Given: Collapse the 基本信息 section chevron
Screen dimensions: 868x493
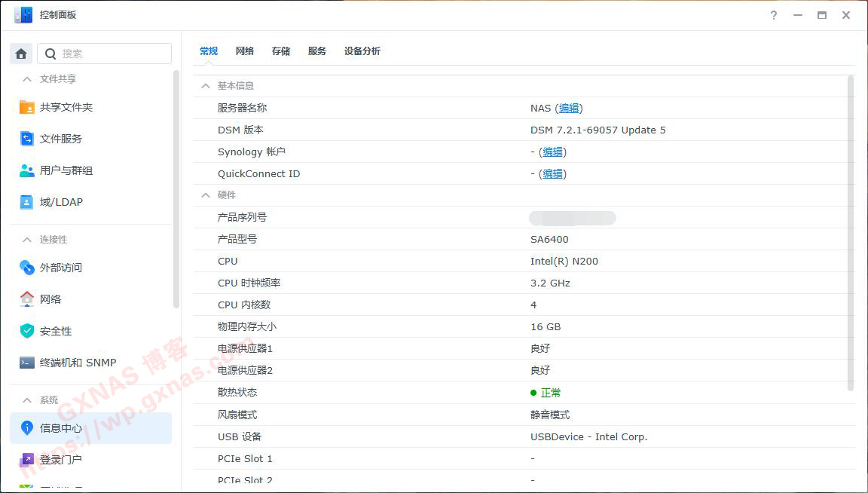Looking at the screenshot, I should pyautogui.click(x=205, y=86).
